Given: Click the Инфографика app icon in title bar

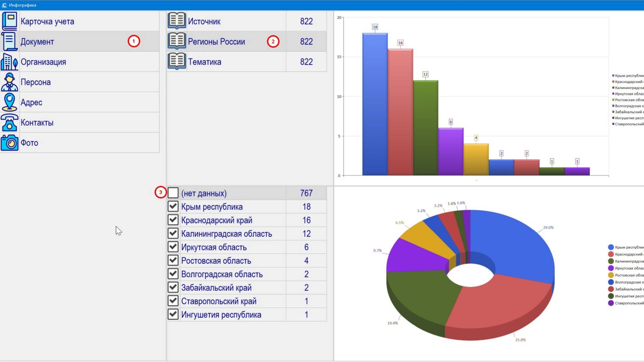Looking at the screenshot, I should [4, 5].
